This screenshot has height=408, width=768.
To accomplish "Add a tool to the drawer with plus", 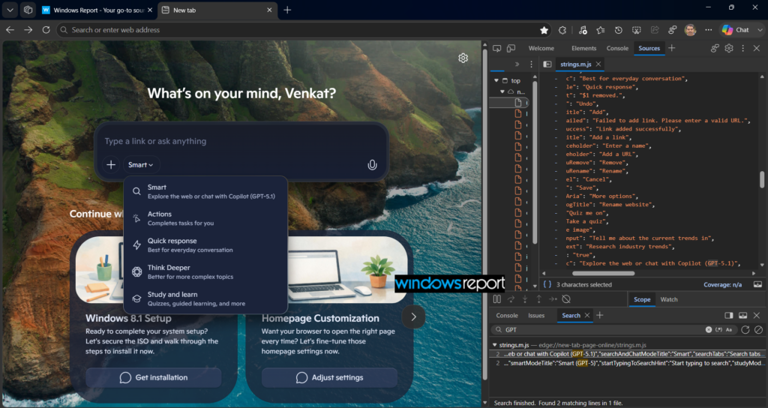I will 600,315.
